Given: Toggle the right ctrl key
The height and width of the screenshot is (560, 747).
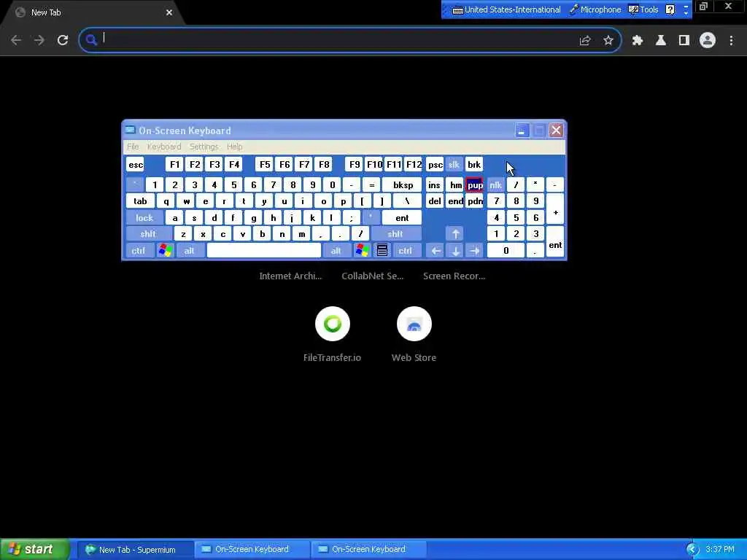Looking at the screenshot, I should [406, 251].
